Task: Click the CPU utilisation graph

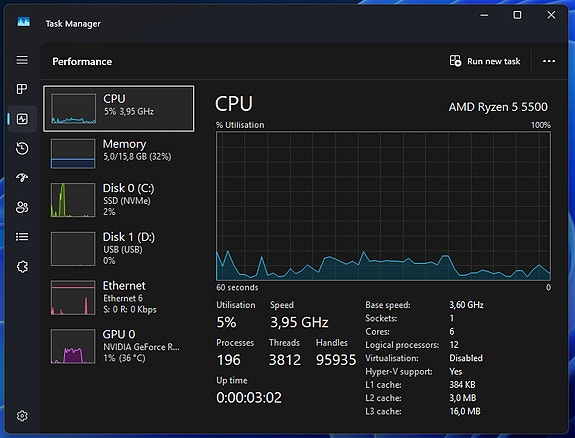Action: [x=383, y=206]
